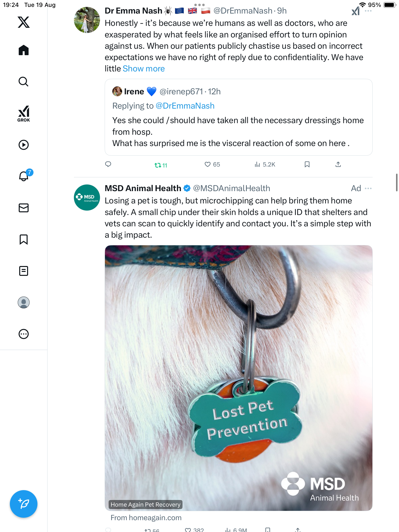399x532 pixels.
Task: Open the Search and Explore icon
Action: tap(24, 82)
